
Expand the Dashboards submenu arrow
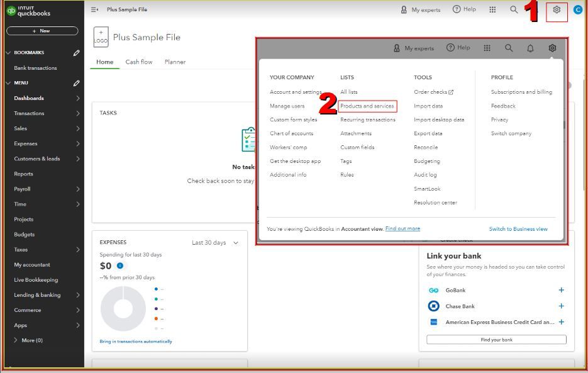[x=77, y=98]
